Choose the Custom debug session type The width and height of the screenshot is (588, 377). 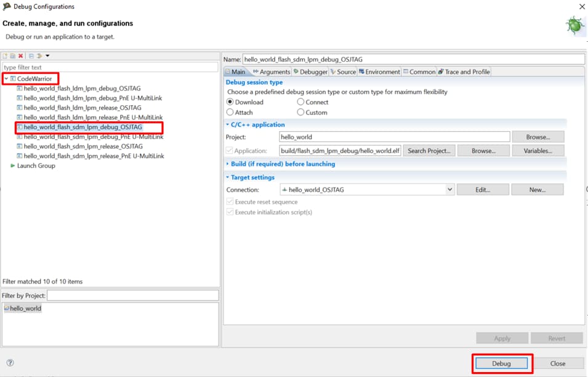click(300, 113)
